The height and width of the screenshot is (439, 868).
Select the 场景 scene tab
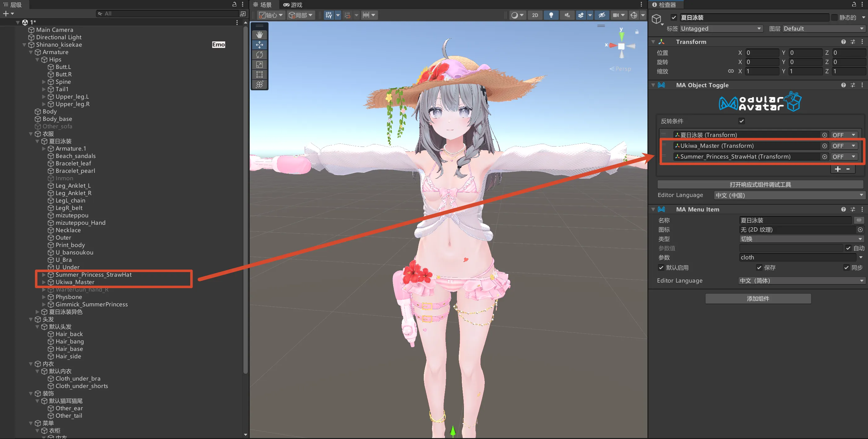[x=263, y=5]
